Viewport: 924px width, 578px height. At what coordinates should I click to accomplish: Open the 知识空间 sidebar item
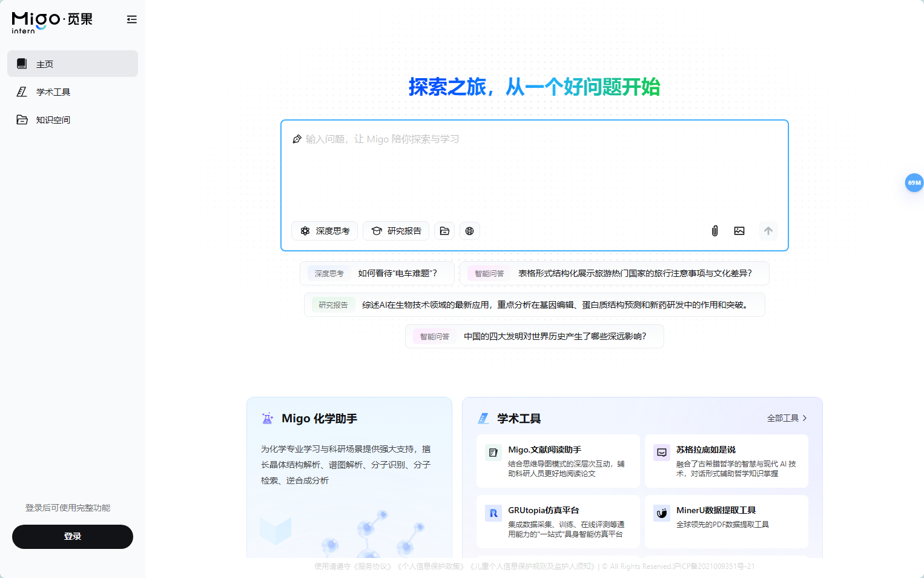[73, 119]
